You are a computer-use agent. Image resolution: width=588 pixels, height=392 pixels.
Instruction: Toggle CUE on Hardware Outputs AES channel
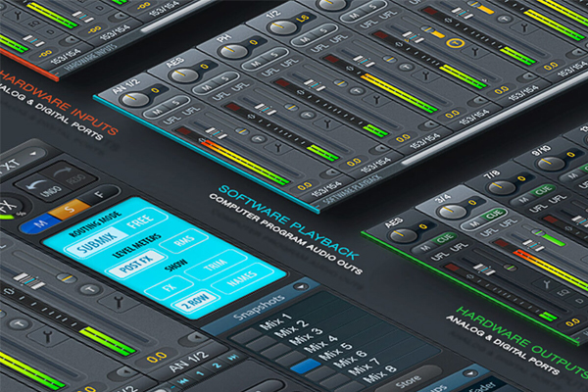coord(445,238)
